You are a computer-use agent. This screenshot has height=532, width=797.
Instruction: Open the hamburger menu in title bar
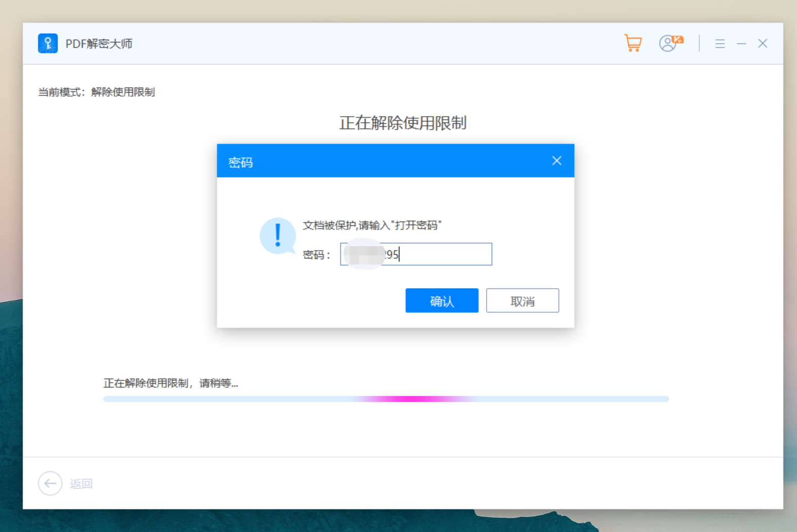click(x=720, y=44)
